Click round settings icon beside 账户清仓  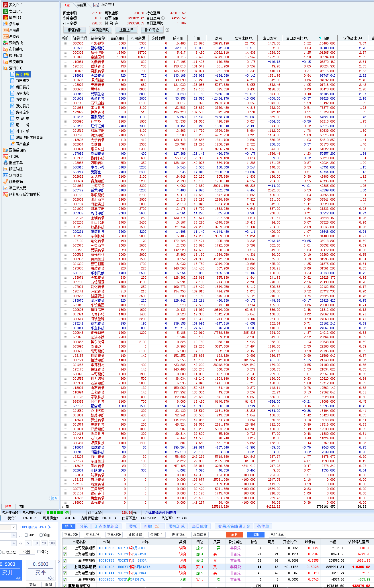point(167,30)
